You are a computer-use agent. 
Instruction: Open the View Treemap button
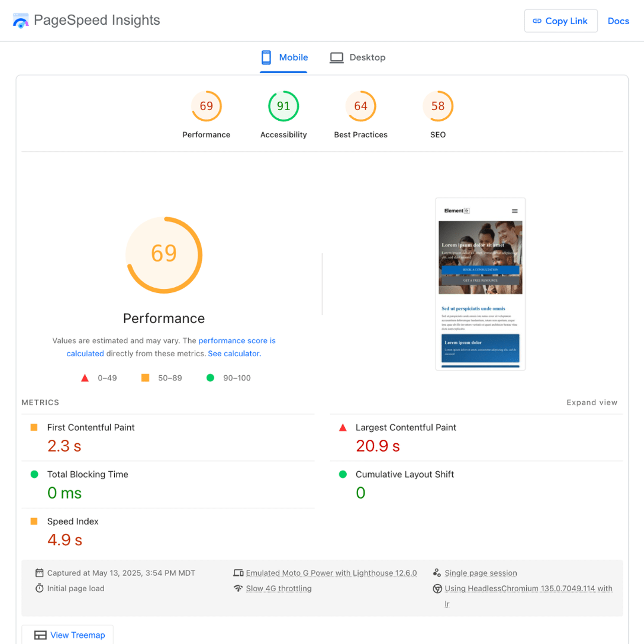pyautogui.click(x=67, y=635)
